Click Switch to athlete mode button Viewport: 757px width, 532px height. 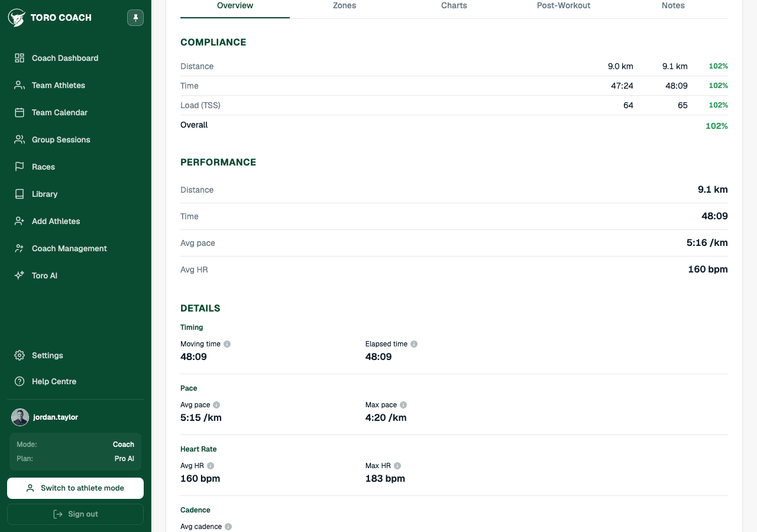click(76, 488)
